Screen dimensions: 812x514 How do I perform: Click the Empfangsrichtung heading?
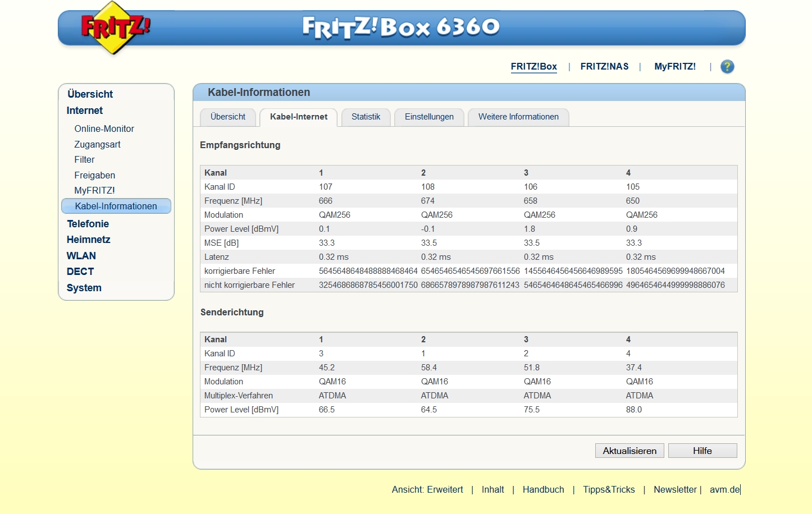tap(240, 145)
